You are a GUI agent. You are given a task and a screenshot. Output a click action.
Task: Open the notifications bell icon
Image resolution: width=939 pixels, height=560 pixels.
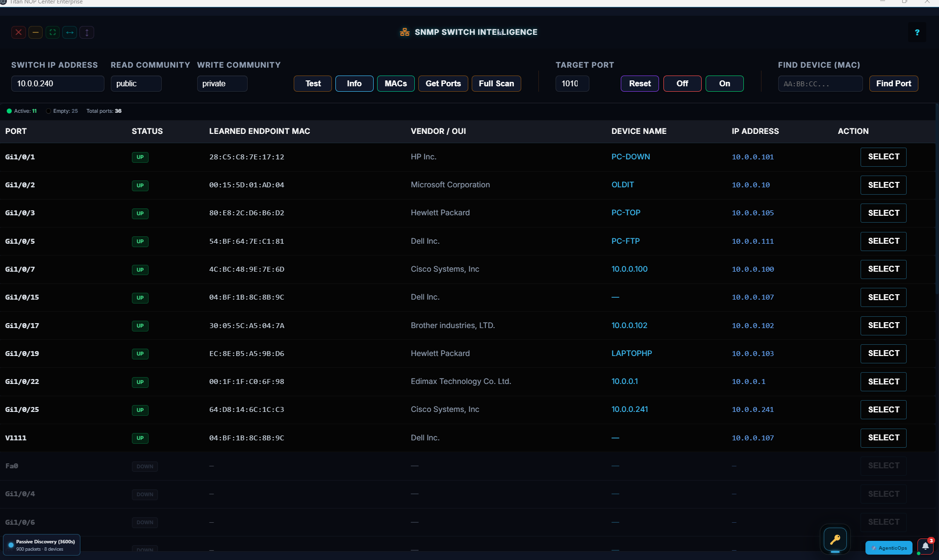(x=925, y=546)
